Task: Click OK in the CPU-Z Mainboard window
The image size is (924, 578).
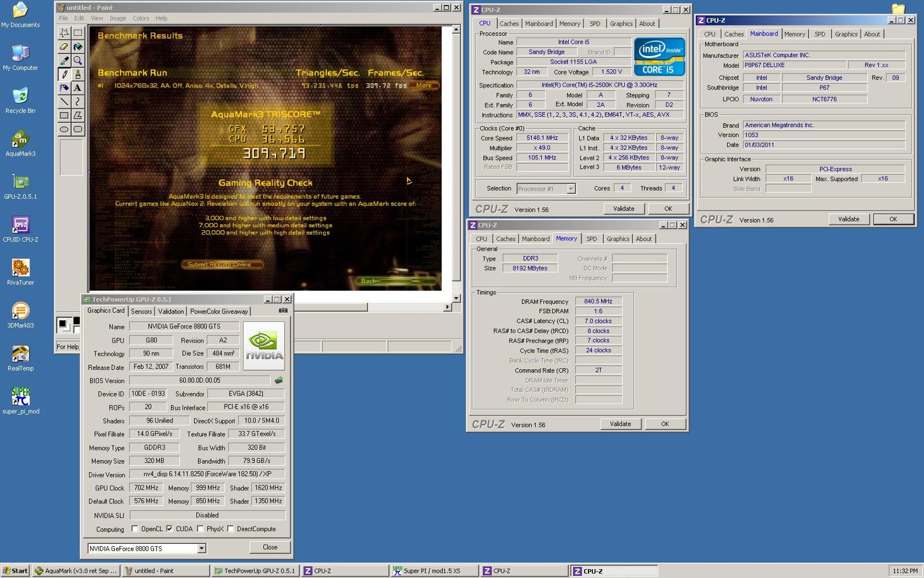Action: tap(893, 219)
